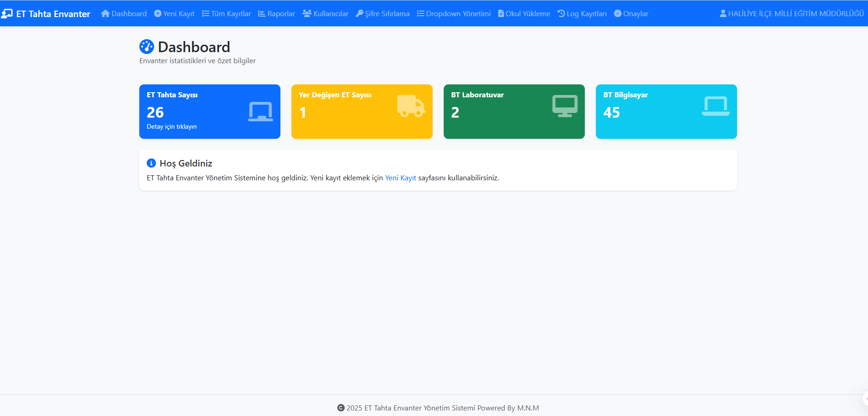868x416 pixels.
Task: Open the Raporlar page
Action: pos(277,14)
